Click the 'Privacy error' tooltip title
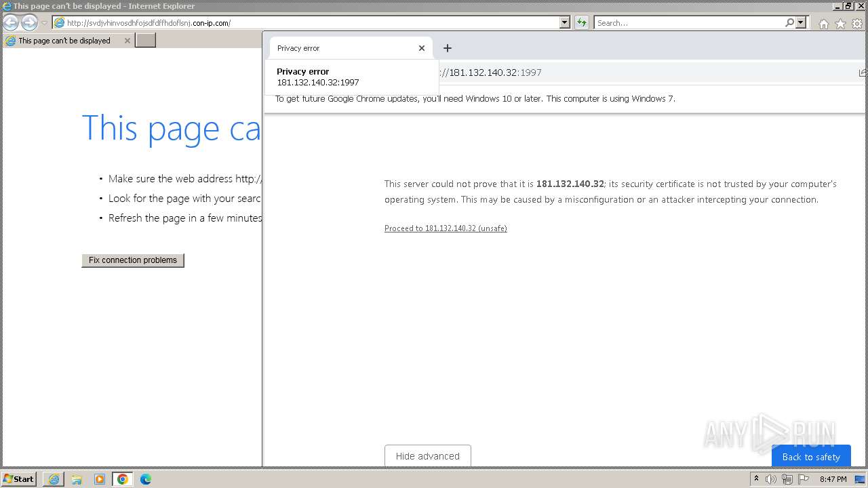 (303, 71)
